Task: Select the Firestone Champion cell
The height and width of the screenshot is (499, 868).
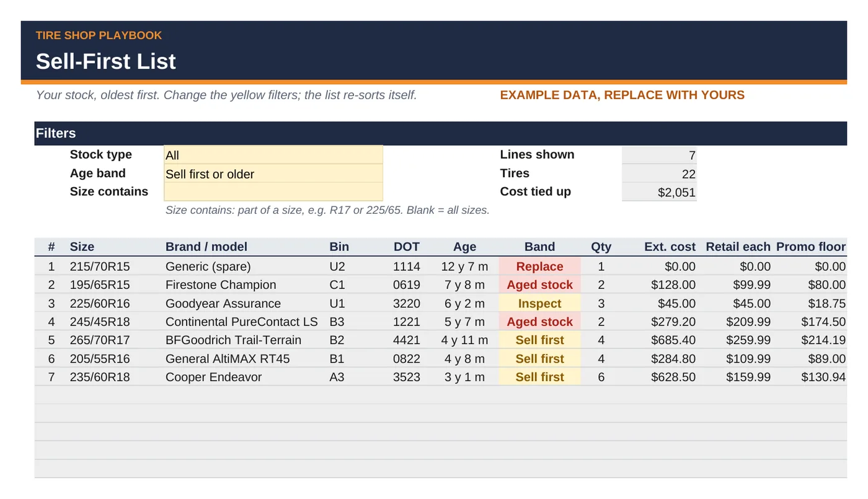Action: click(221, 285)
